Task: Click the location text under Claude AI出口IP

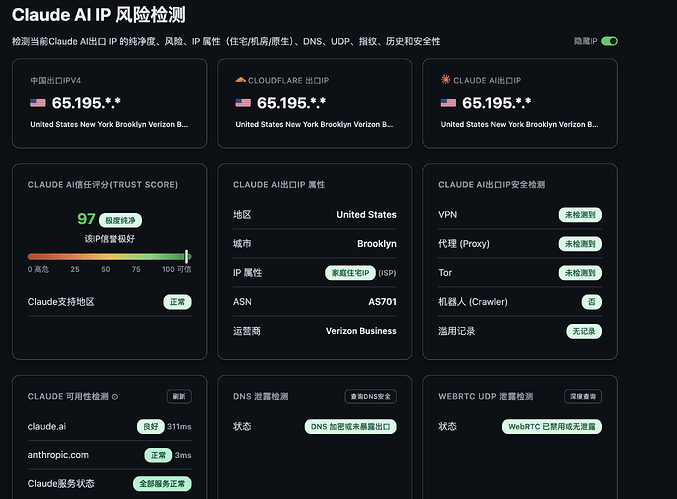Action: coord(519,124)
